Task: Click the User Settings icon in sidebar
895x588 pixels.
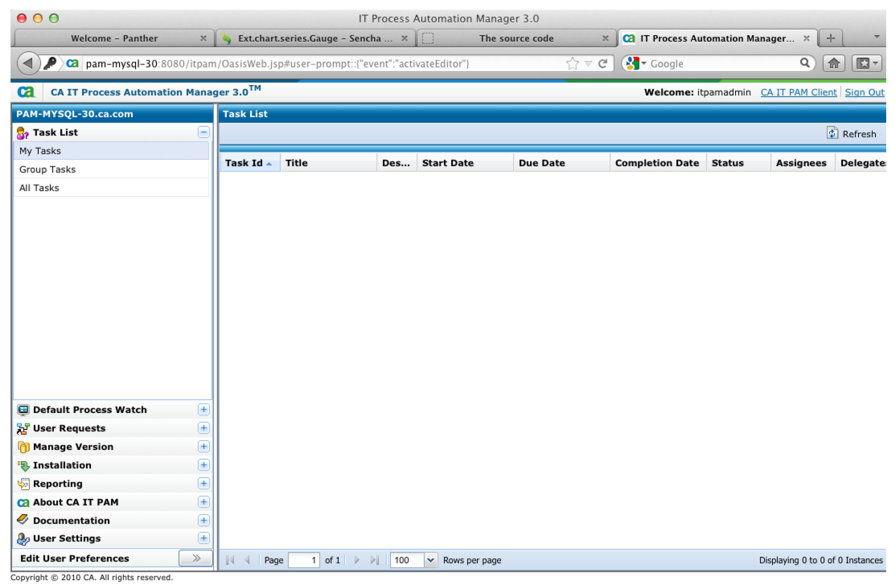Action: point(23,538)
